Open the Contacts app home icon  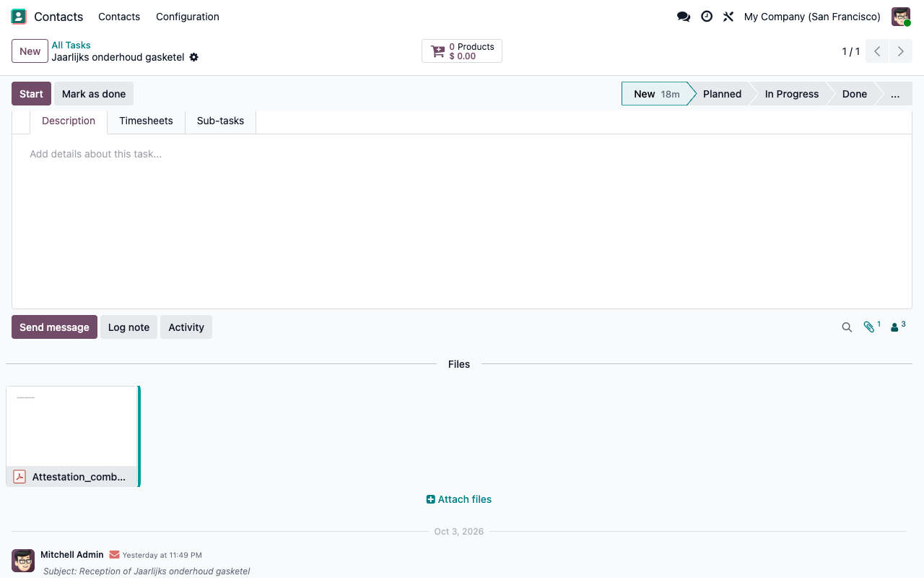[x=19, y=17]
